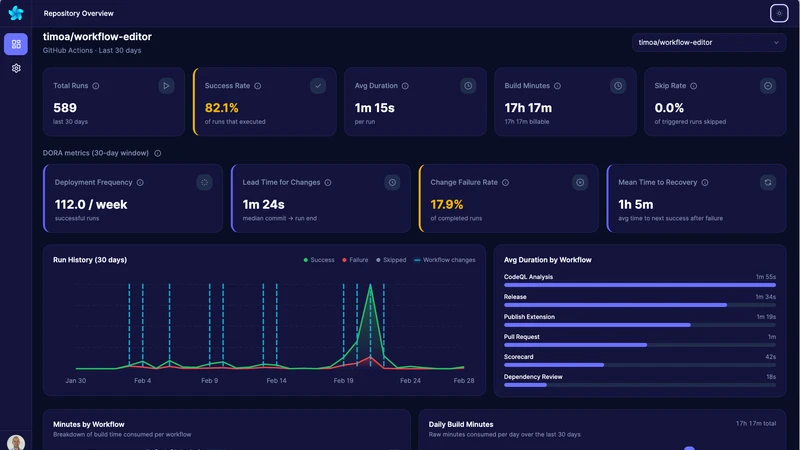Click the app logo in the sidebar
800x450 pixels.
pos(16,13)
